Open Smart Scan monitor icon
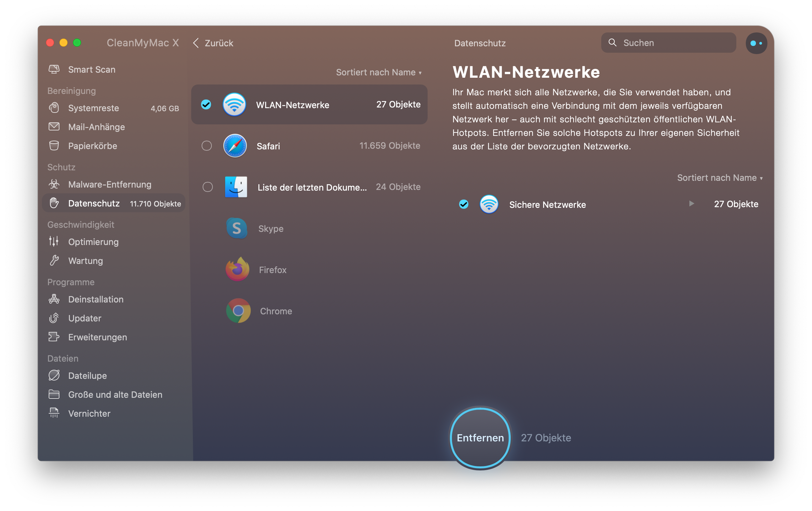The width and height of the screenshot is (812, 511). click(54, 69)
